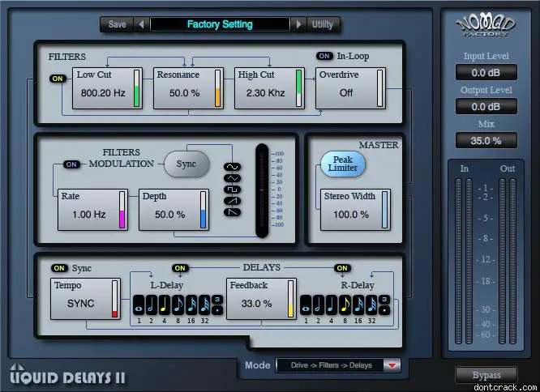Select the rising sawtooth waveform icon
This screenshot has height=392, width=540.
pyautogui.click(x=233, y=201)
